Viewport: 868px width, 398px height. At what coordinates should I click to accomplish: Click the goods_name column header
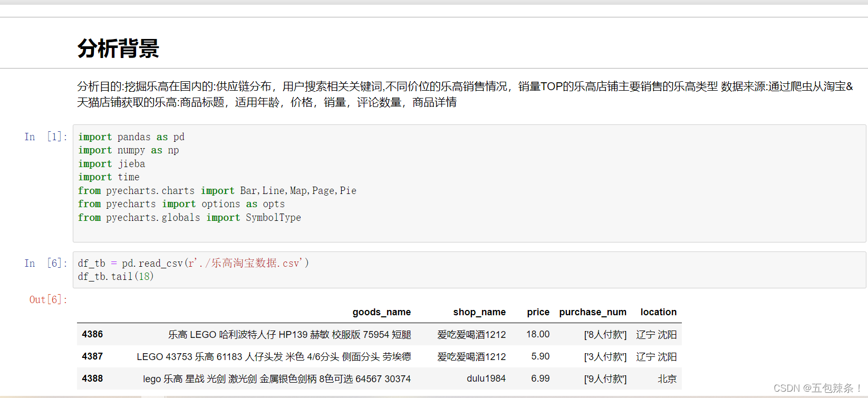(382, 312)
